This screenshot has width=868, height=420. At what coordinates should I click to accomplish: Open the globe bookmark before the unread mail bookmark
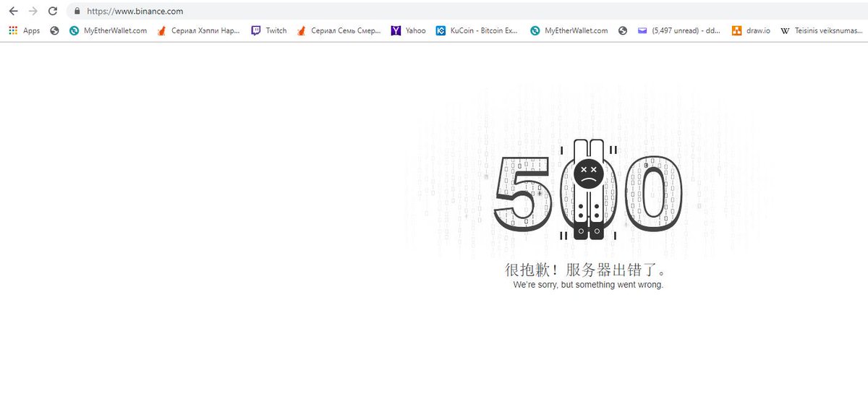tap(623, 30)
